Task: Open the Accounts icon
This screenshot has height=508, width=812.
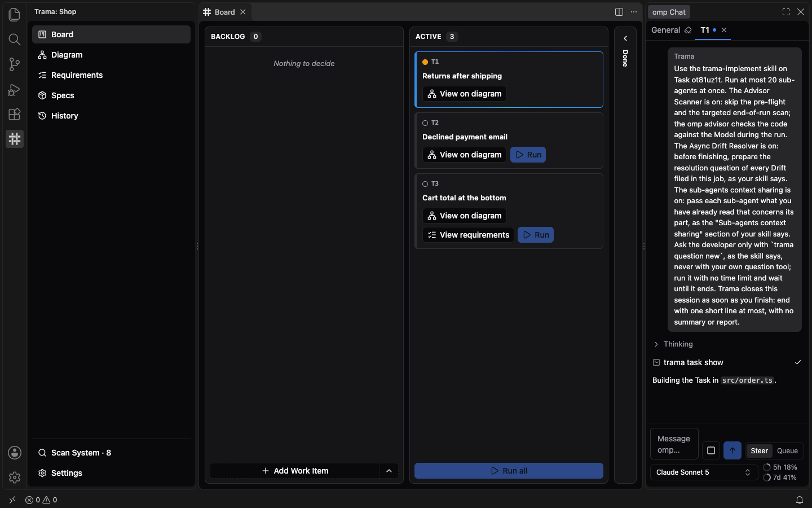Action: 15,453
